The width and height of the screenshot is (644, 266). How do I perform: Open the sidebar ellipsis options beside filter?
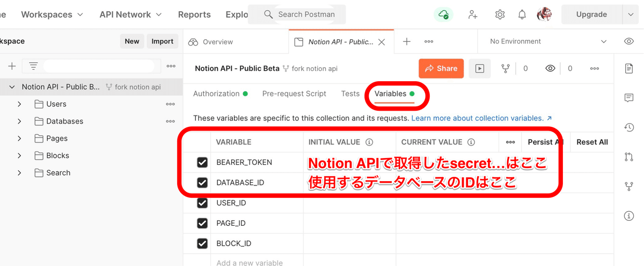point(171,66)
